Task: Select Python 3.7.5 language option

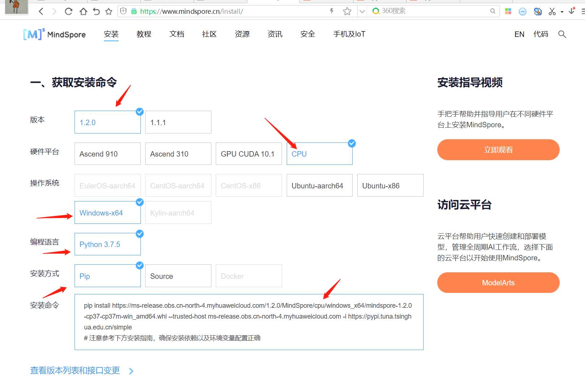Action: [108, 244]
